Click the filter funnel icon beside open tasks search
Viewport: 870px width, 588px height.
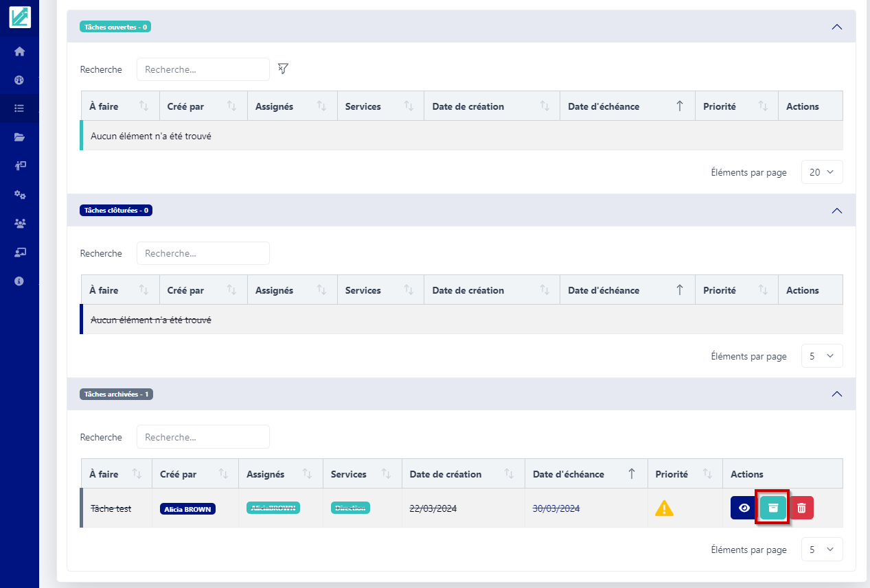[283, 69]
